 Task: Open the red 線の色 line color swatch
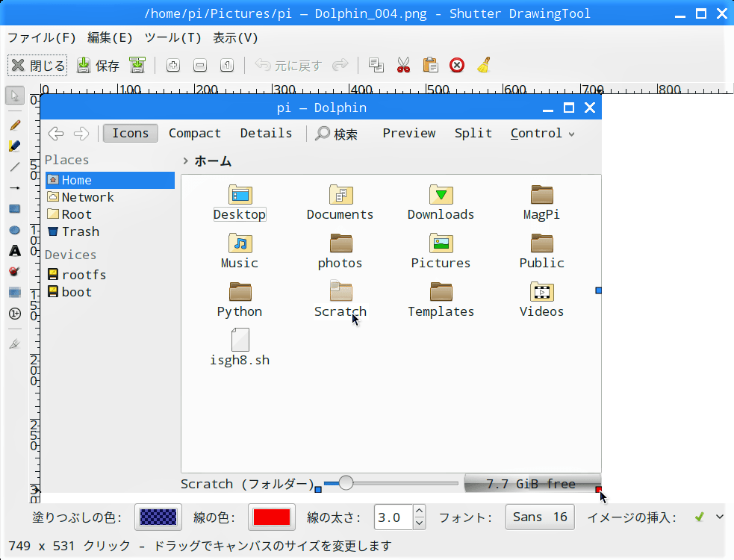(272, 517)
